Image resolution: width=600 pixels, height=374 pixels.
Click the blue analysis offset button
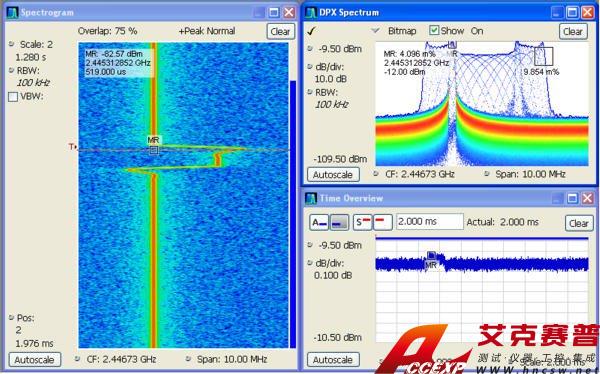(x=339, y=222)
